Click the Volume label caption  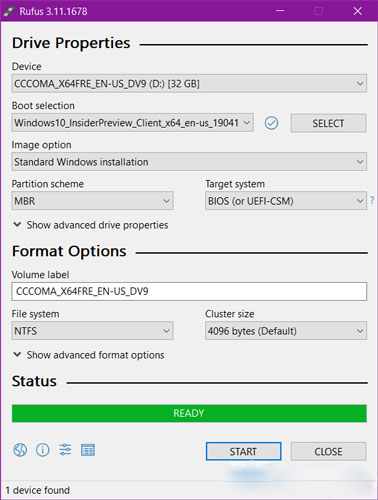(x=40, y=275)
